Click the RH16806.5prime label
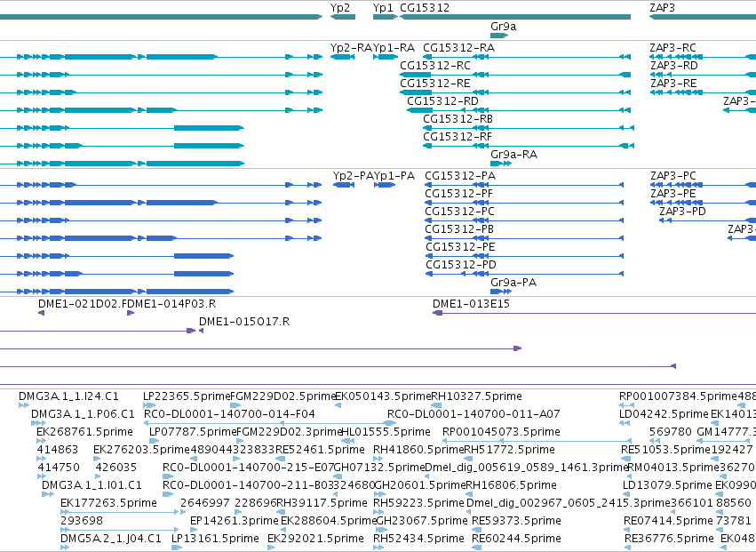The height and width of the screenshot is (552, 756). click(512, 485)
